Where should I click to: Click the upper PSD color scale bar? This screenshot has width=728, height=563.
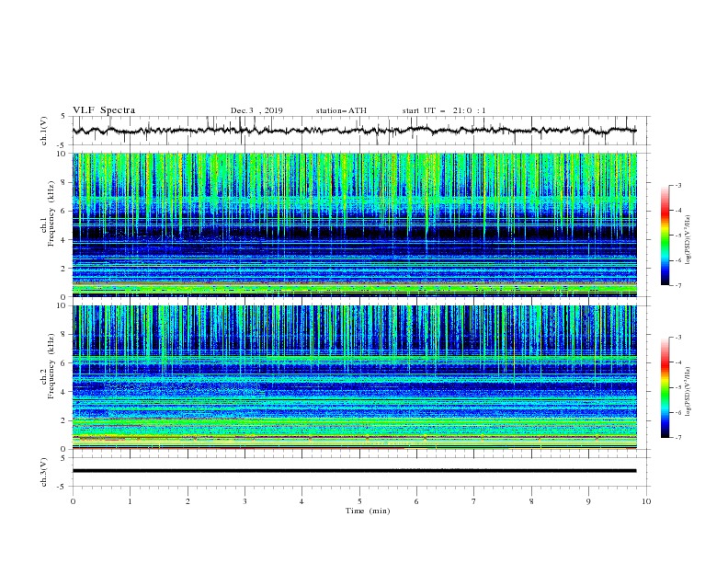(665, 236)
